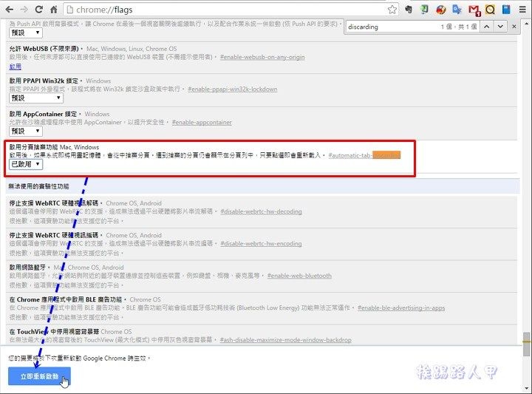Click the '立即重新啟動' relaunch button

(39, 376)
